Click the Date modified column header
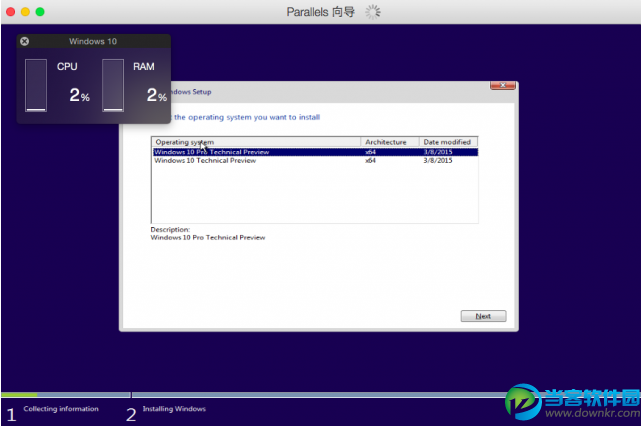 pos(448,142)
